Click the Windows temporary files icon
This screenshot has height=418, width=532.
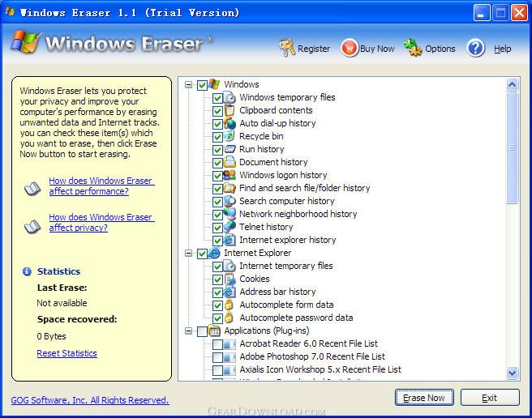[x=230, y=97]
